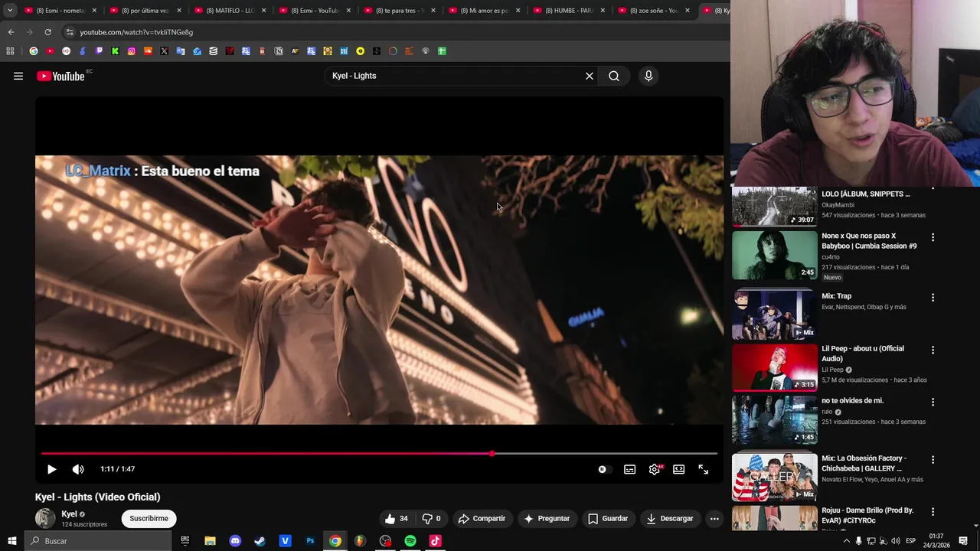
Task: Click the youtube.com address bar
Action: tap(394, 32)
